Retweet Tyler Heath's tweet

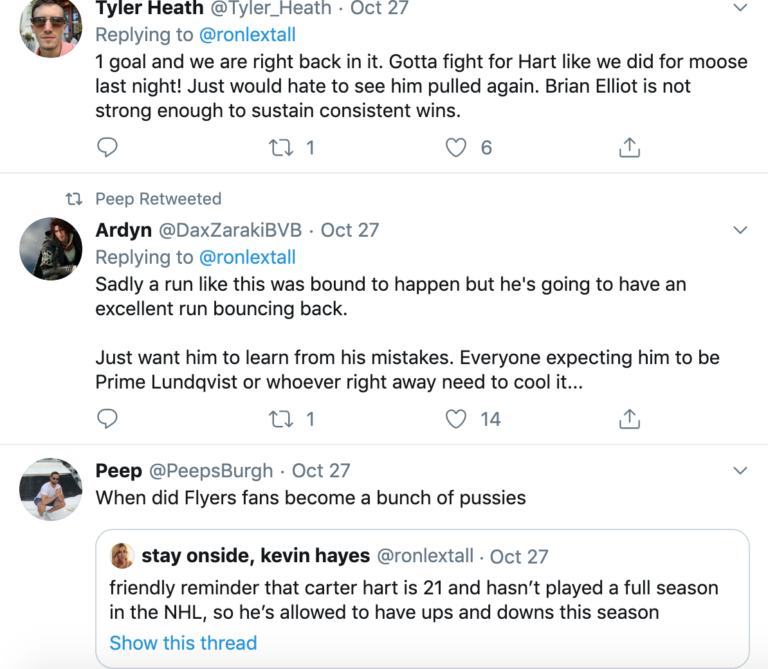click(x=281, y=148)
